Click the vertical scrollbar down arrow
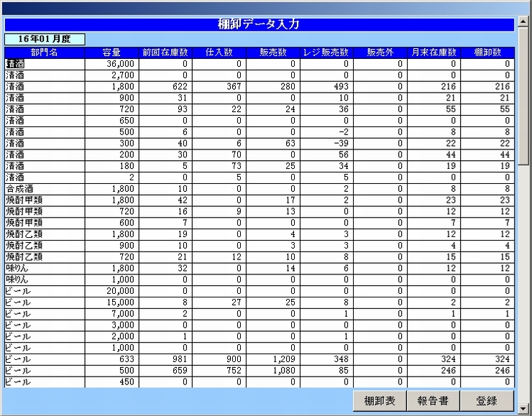The image size is (532, 416). 524,409
